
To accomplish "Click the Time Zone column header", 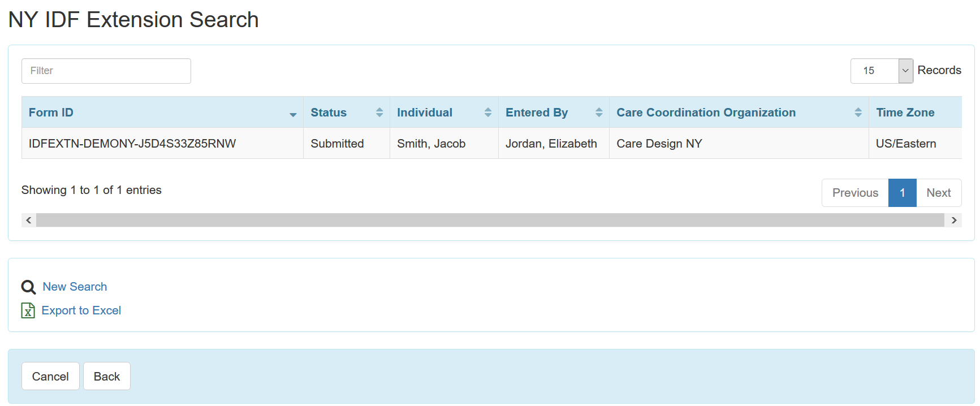I will click(905, 113).
